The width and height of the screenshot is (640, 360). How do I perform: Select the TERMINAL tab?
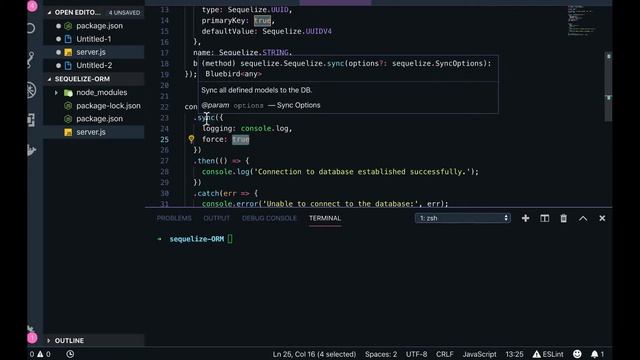pos(324,218)
